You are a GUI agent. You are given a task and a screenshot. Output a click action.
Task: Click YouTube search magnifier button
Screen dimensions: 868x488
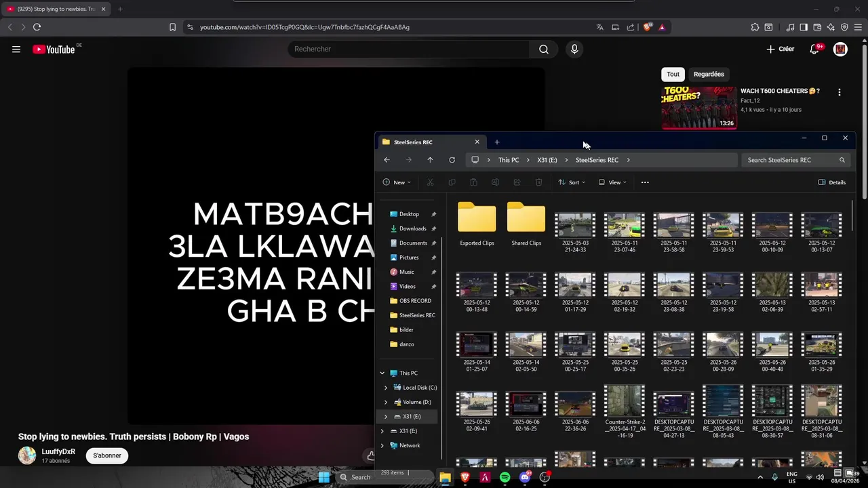point(544,49)
